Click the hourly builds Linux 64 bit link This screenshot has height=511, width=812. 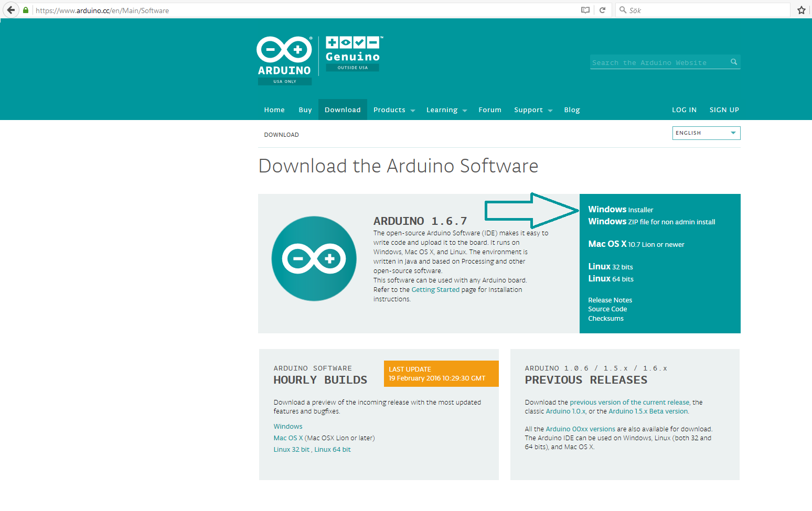333,450
